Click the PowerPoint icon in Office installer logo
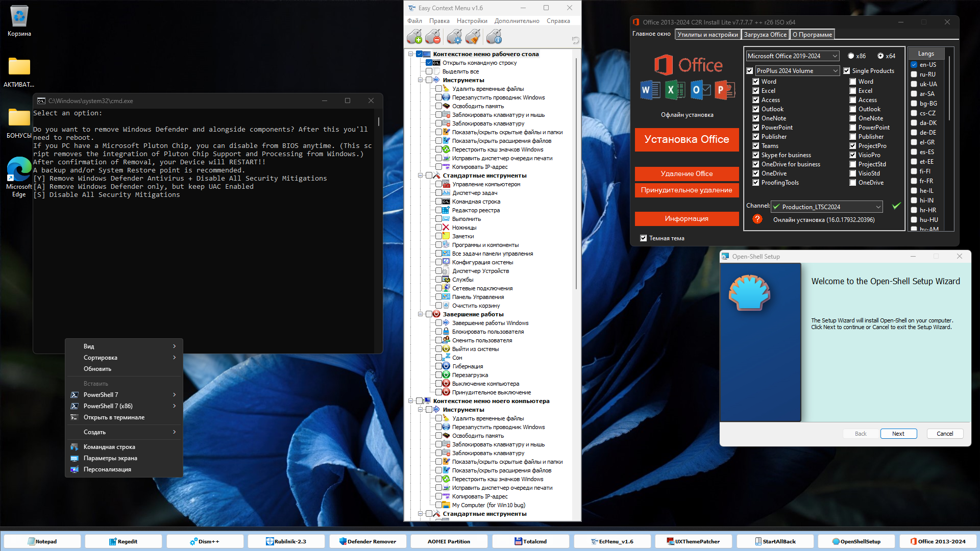The height and width of the screenshot is (551, 980). [725, 90]
